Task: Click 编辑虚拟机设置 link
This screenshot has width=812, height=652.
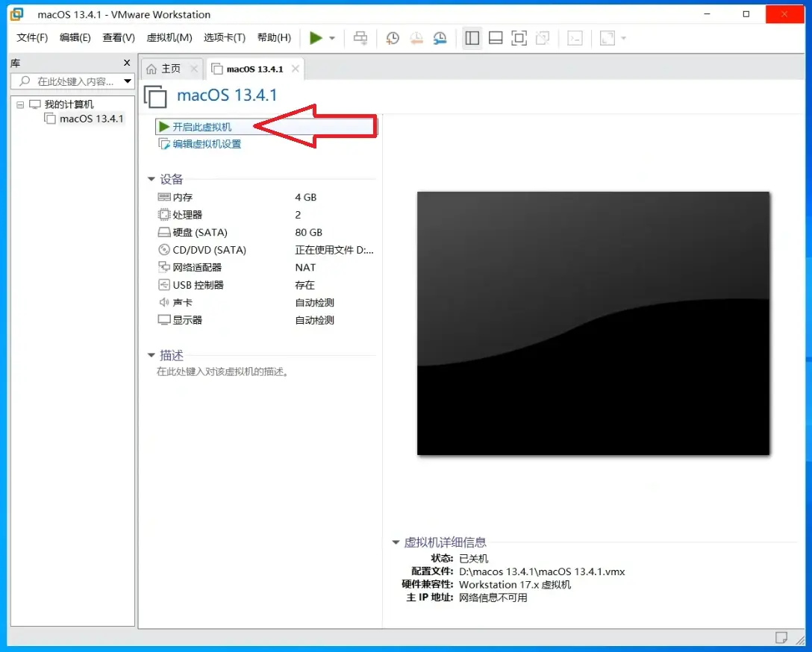Action: (x=207, y=145)
